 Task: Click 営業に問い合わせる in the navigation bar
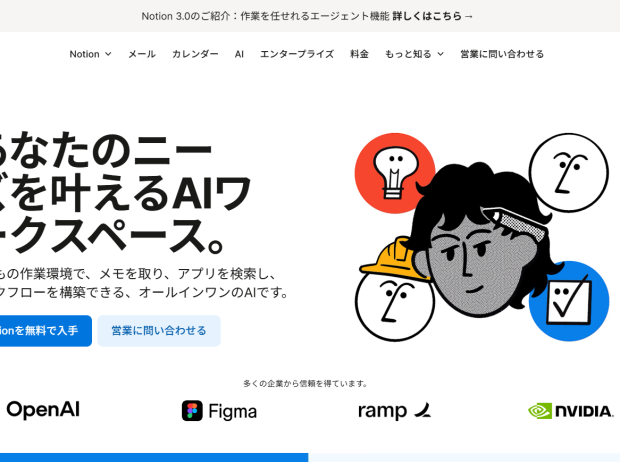[502, 54]
